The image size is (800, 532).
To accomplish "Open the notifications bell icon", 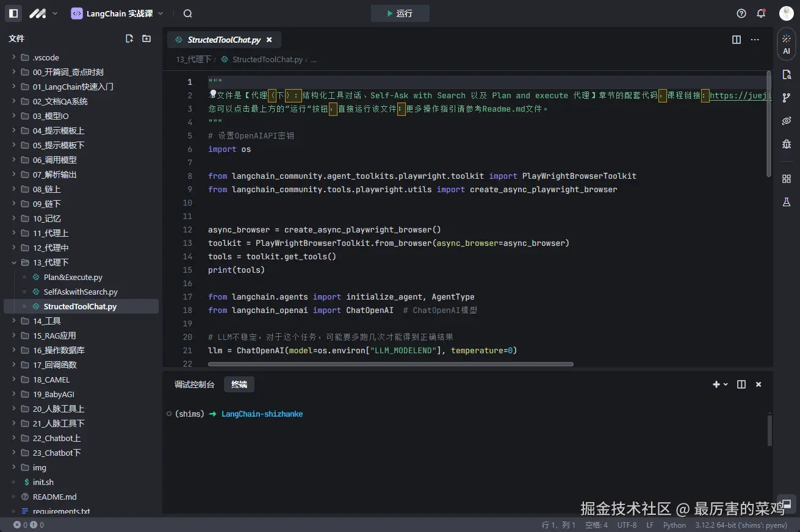I will (x=761, y=13).
